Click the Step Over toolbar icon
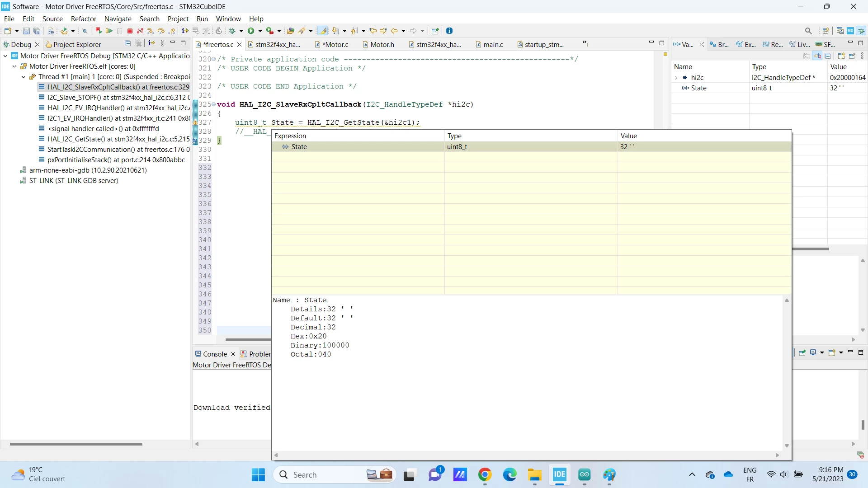 [x=161, y=31]
